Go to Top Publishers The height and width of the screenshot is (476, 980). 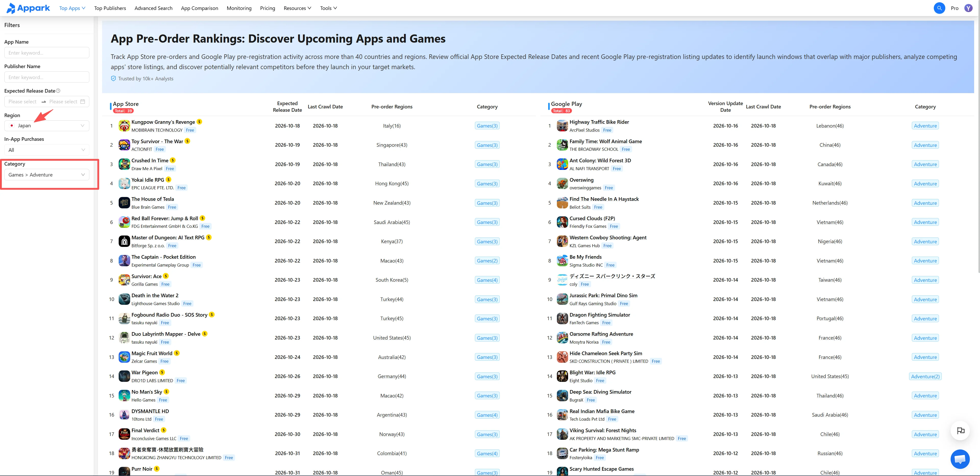(110, 8)
